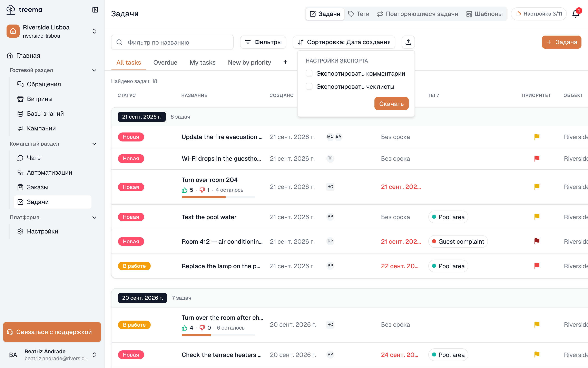The height and width of the screenshot is (368, 588).
Task: Open Обращения in the sidebar
Action: [52, 84]
